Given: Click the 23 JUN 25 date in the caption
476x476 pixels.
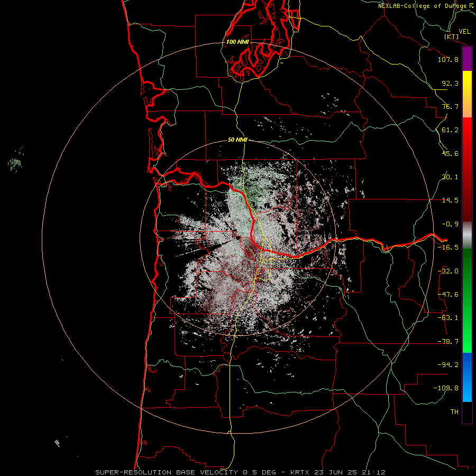Looking at the screenshot, I should [x=336, y=472].
